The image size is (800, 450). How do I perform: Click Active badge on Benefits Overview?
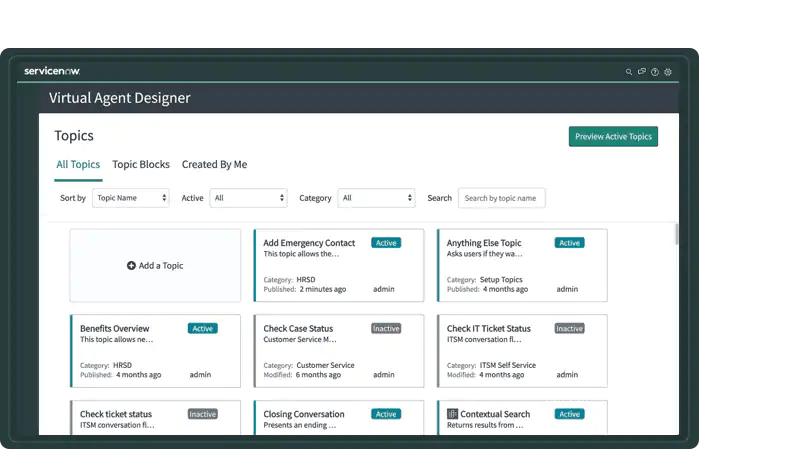coord(203,329)
